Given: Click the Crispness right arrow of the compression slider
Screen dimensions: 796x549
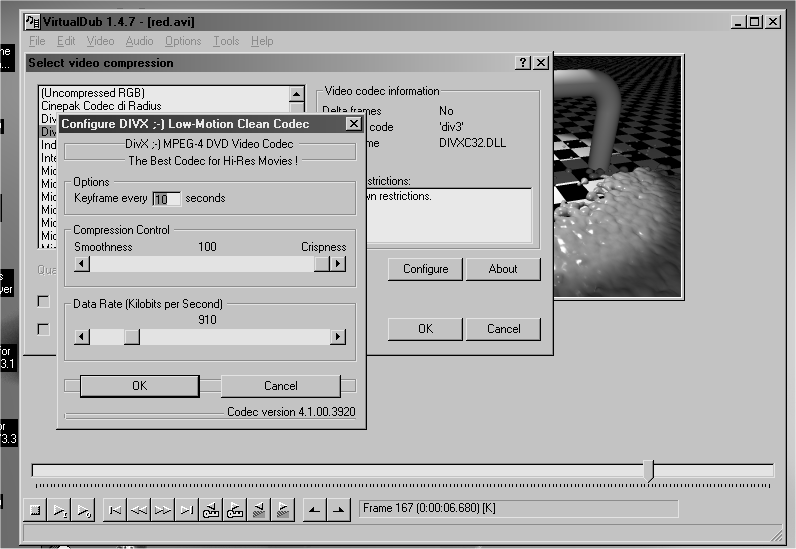Looking at the screenshot, I should coord(338,264).
